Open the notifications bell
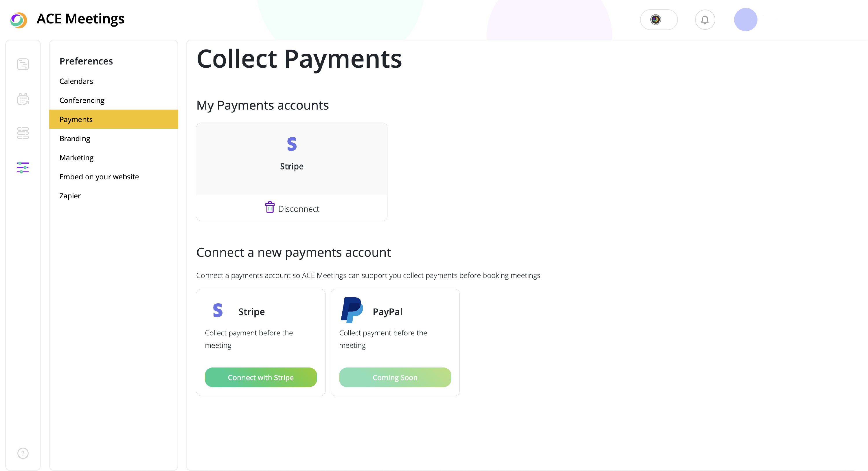The height and width of the screenshot is (471, 868). (x=705, y=20)
